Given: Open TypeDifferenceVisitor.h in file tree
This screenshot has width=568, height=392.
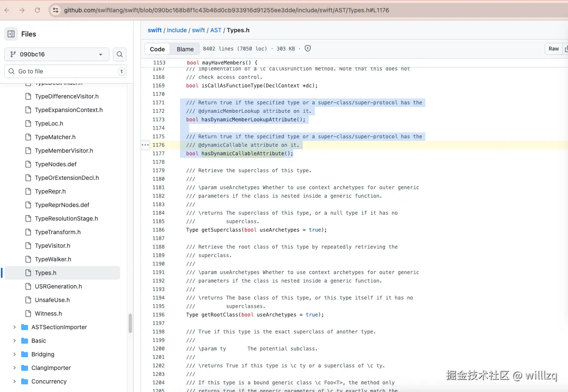Looking at the screenshot, I should tap(66, 96).
